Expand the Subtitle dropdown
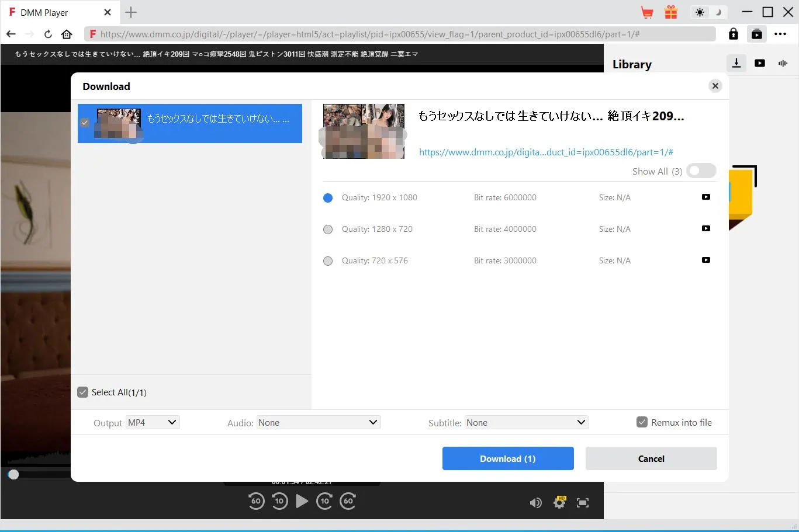This screenshot has width=799, height=532. [526, 422]
